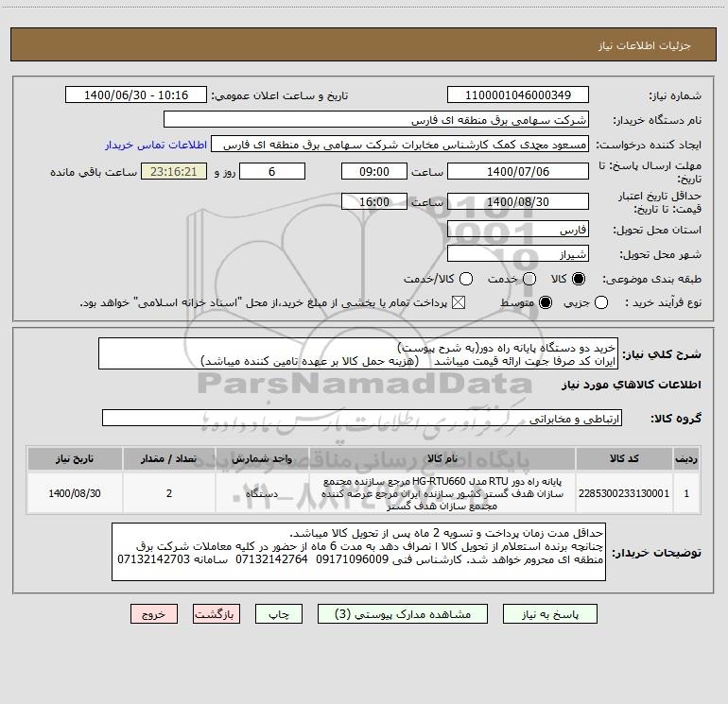The height and width of the screenshot is (704, 728).
Task: Click the شرح کلی نیاز label
Action: [x=662, y=354]
